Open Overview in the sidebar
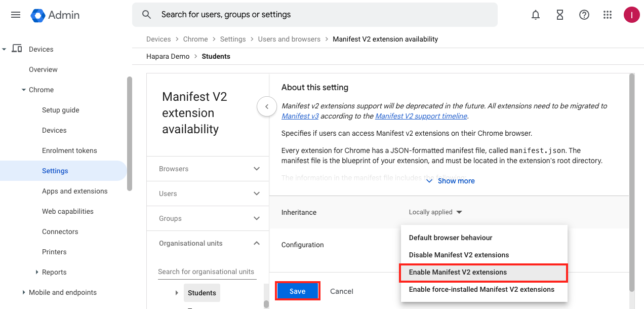This screenshot has width=644, height=309. pos(43,69)
